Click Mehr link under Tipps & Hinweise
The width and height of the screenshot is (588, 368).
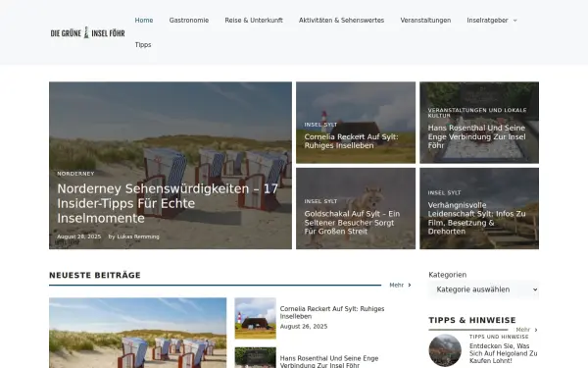(x=522, y=330)
